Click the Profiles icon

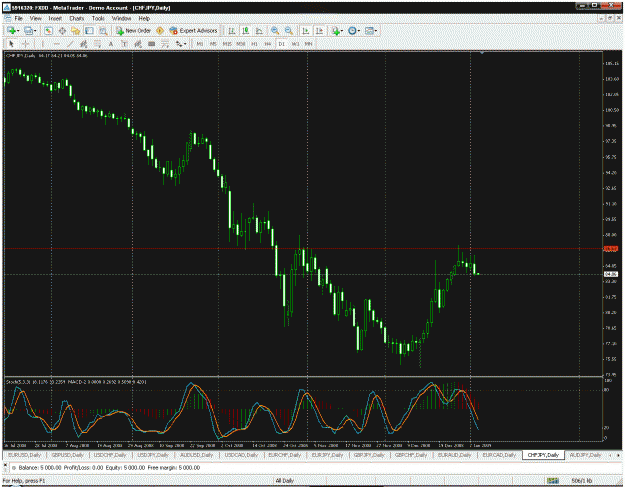click(x=28, y=31)
